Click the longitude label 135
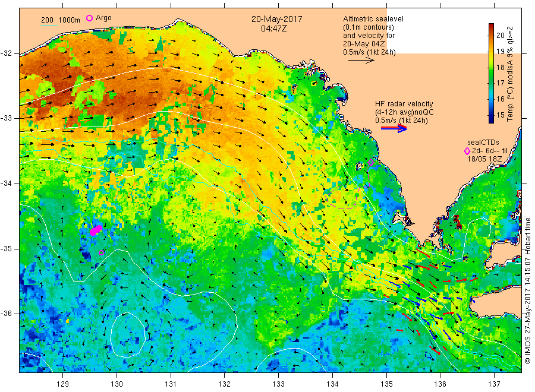 point(386,384)
